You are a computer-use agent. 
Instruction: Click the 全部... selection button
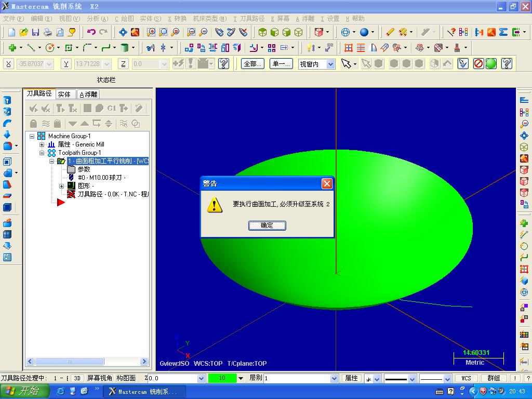(253, 63)
